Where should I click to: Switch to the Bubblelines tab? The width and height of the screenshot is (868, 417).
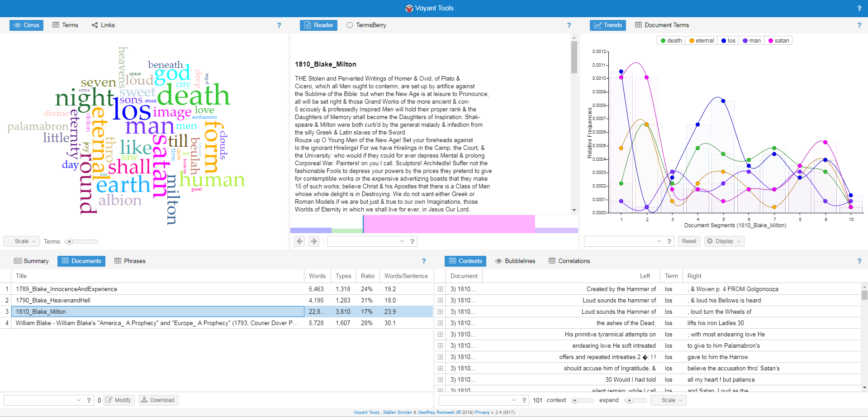coord(515,261)
